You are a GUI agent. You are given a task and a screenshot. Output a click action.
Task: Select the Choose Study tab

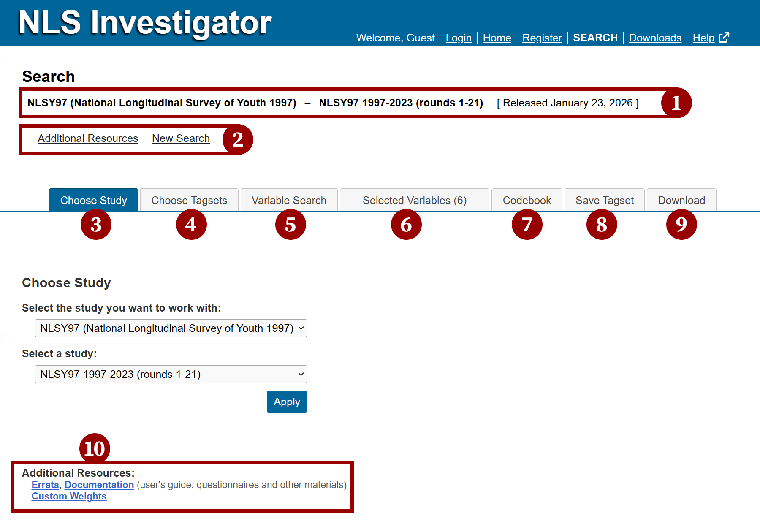[94, 200]
